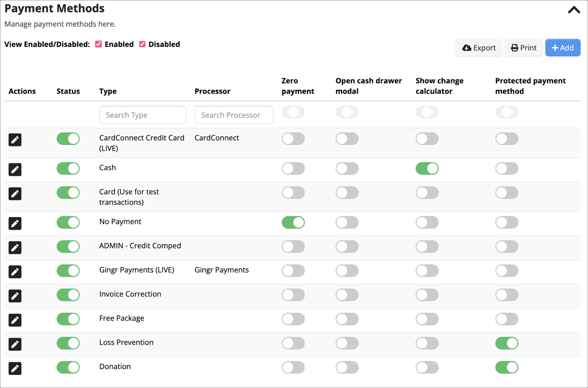The width and height of the screenshot is (588, 388).
Task: Disable Loss Prevention status switch
Action: tap(68, 343)
